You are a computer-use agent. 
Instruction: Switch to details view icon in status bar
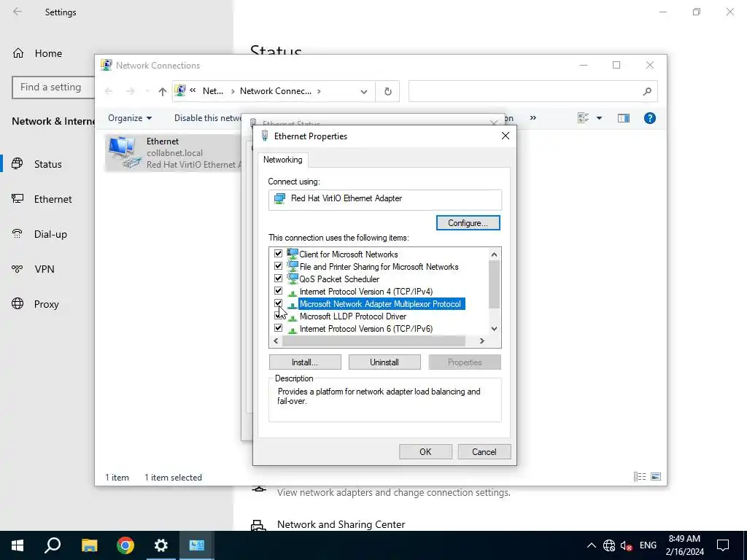pyautogui.click(x=640, y=477)
